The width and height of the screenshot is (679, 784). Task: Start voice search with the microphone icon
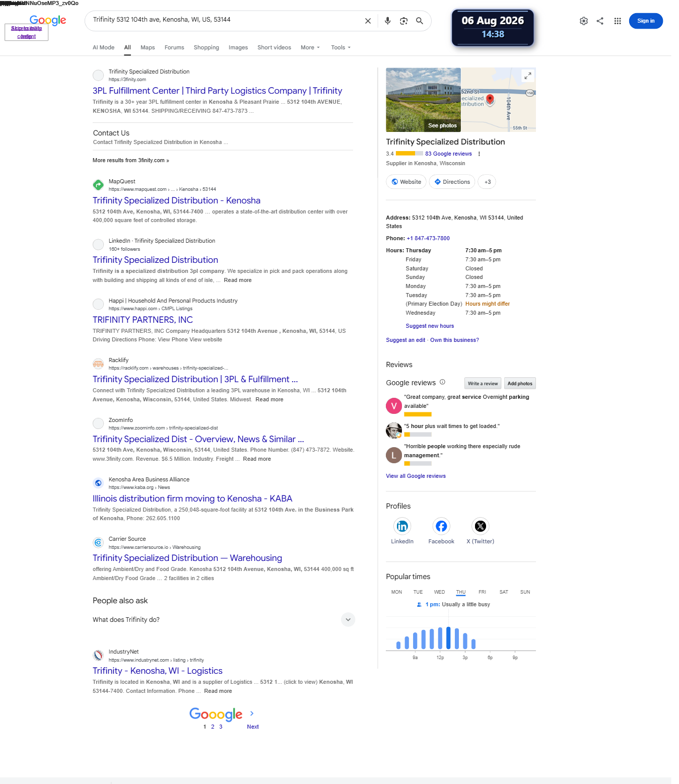[x=387, y=21]
